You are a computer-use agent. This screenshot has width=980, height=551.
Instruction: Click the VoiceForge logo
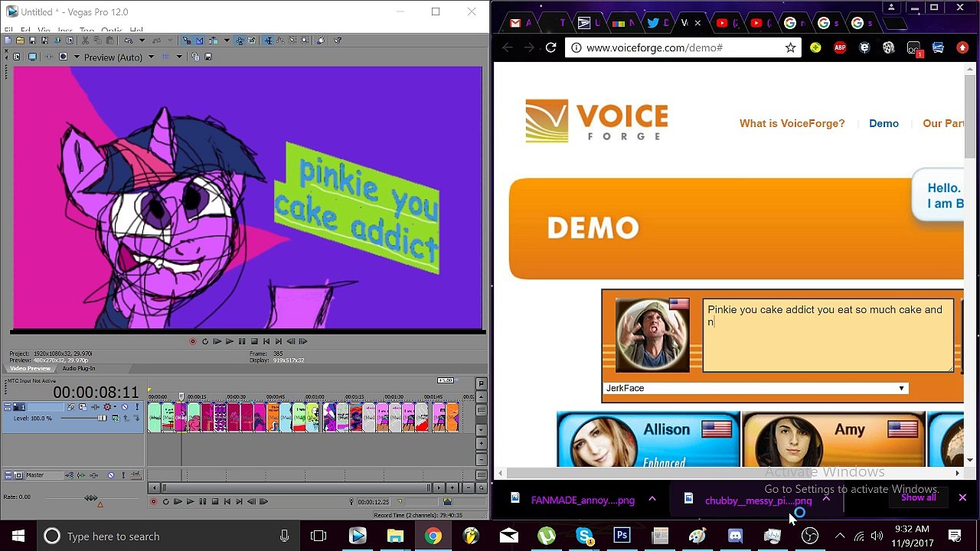596,121
